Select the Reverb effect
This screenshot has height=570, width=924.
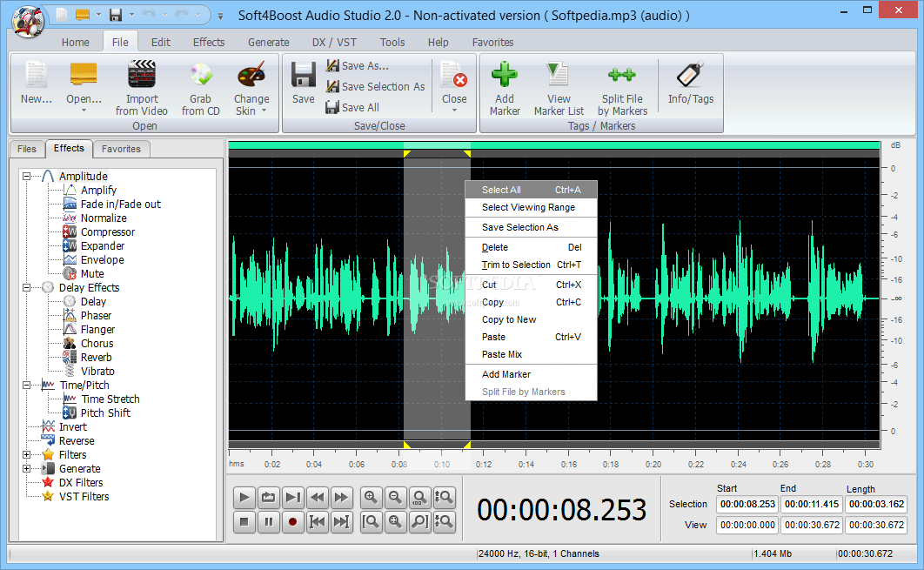click(96, 357)
